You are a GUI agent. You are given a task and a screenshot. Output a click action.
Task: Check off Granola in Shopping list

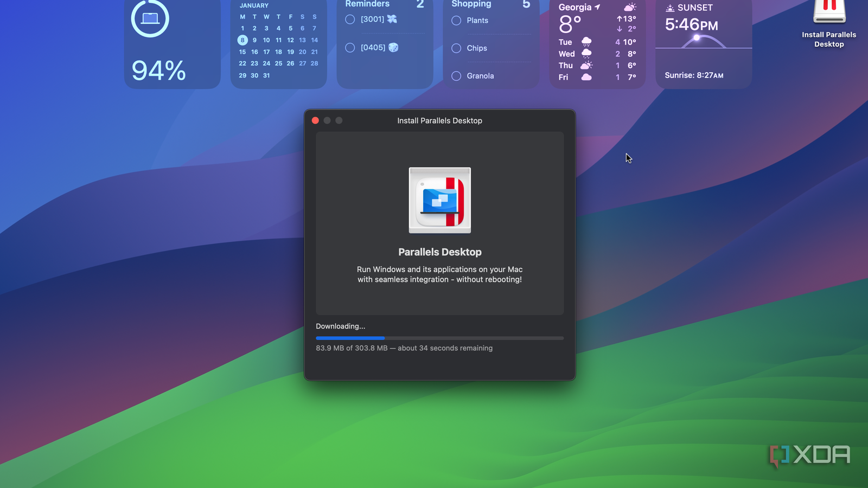[x=456, y=76]
